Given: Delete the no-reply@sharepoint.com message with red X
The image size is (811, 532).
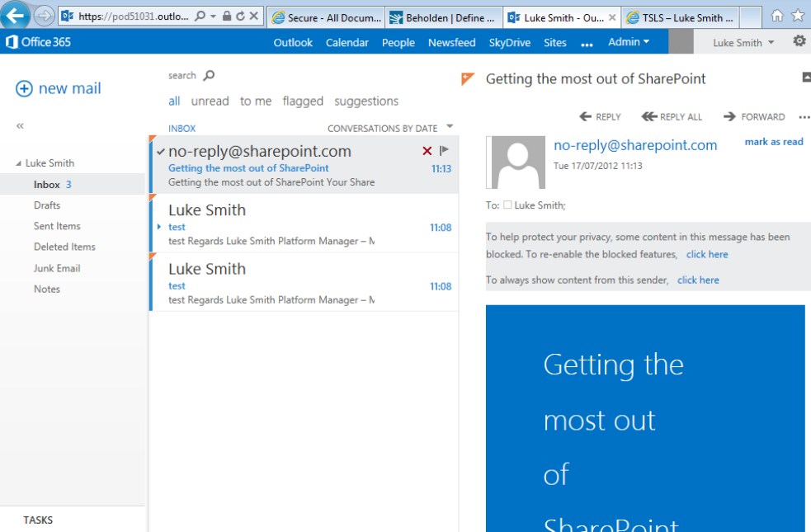Looking at the screenshot, I should pyautogui.click(x=427, y=151).
